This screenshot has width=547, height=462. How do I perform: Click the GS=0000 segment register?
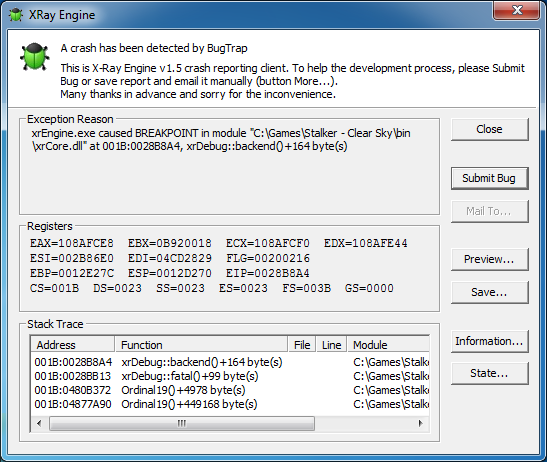pyautogui.click(x=369, y=288)
